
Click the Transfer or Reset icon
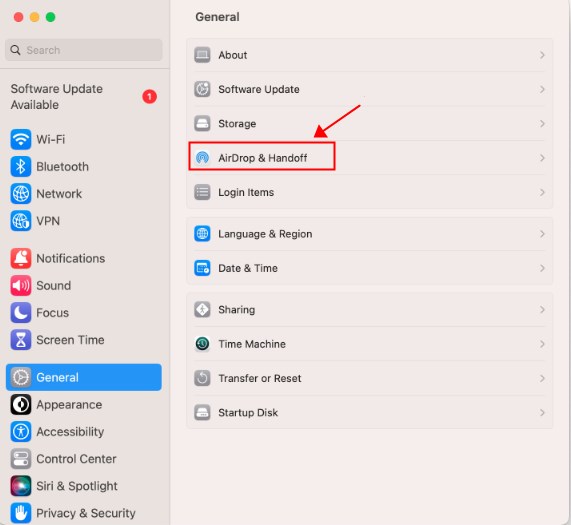202,378
